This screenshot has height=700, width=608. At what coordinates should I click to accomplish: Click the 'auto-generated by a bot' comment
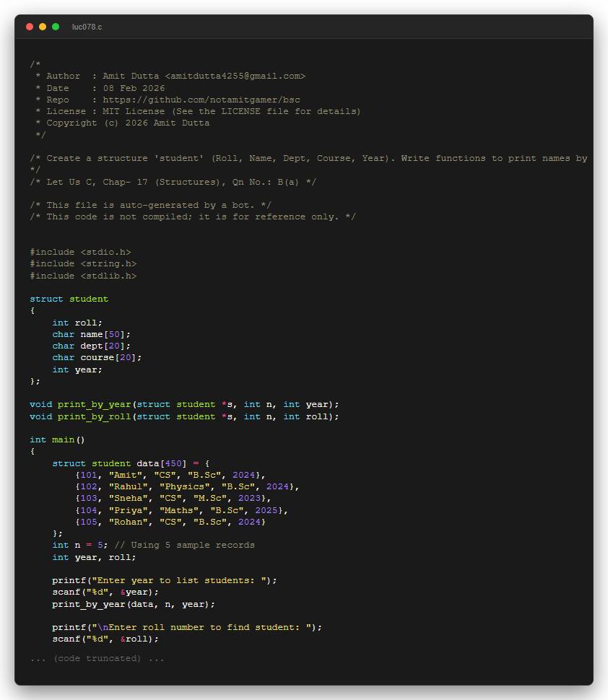150,205
